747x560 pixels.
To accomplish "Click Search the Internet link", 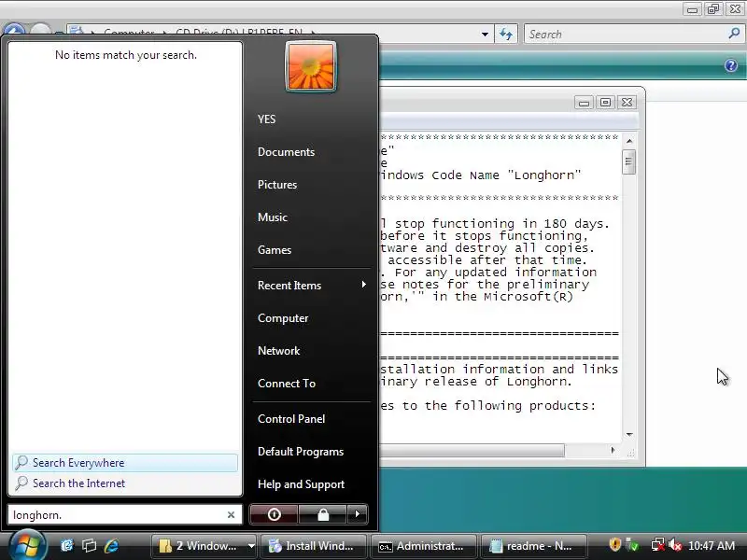I will pyautogui.click(x=125, y=483).
